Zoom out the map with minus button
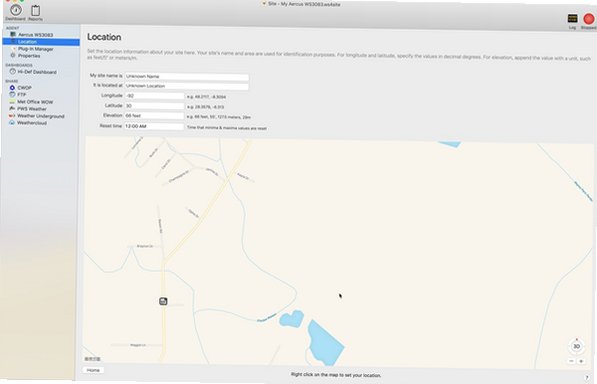The width and height of the screenshot is (597, 384). [571, 361]
